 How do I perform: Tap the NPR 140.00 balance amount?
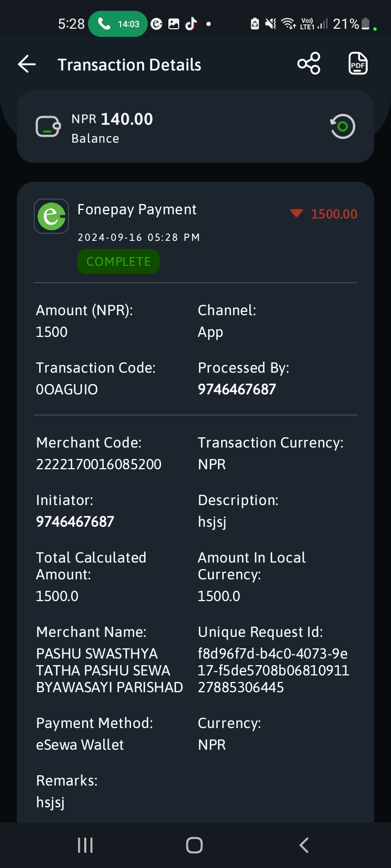point(112,119)
